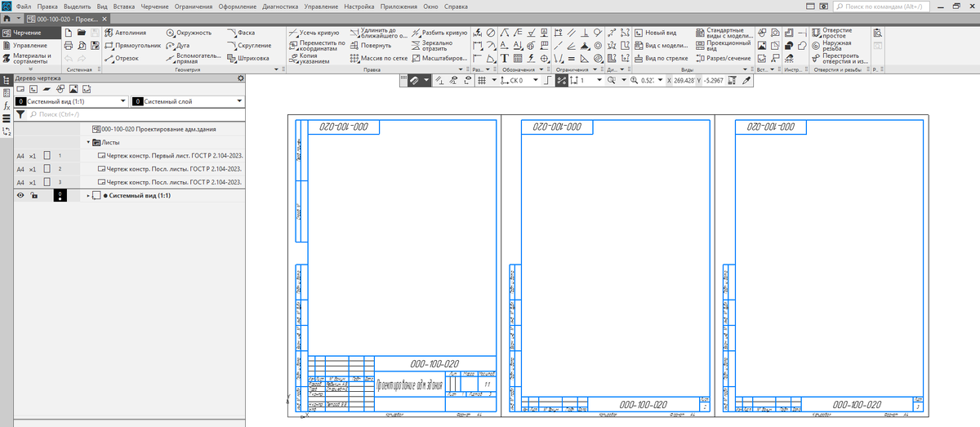Screen dimensions: 980x427
Task: Select the Скругление fillet tool
Action: (x=249, y=46)
